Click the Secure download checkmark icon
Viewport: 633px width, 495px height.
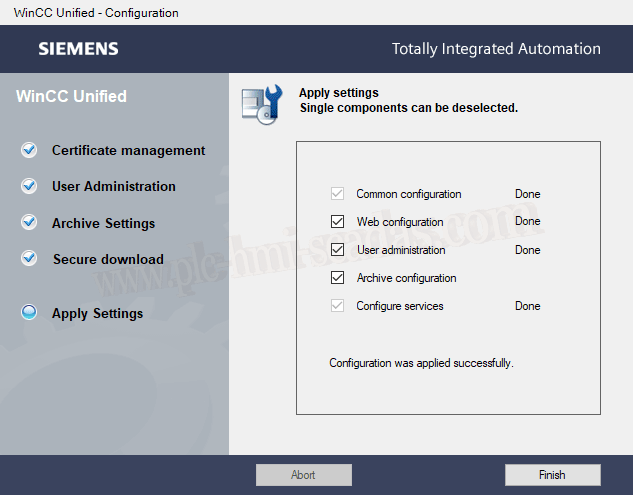(x=29, y=259)
